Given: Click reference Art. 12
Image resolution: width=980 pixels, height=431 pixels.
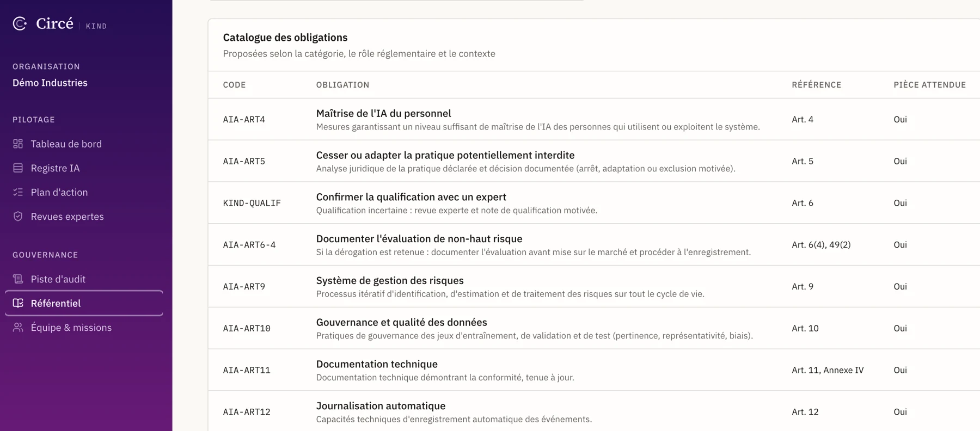Looking at the screenshot, I should 805,412.
